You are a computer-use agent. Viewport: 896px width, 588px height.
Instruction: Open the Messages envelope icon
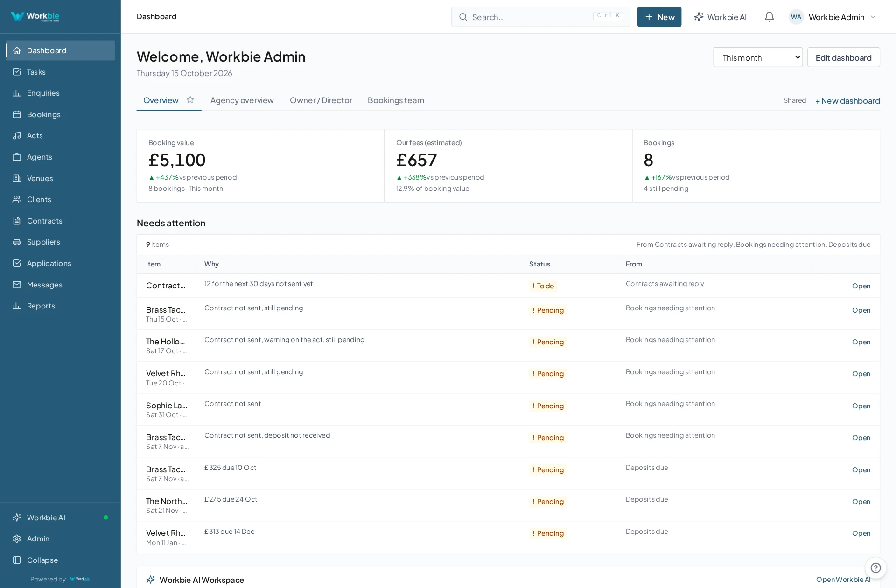click(17, 285)
